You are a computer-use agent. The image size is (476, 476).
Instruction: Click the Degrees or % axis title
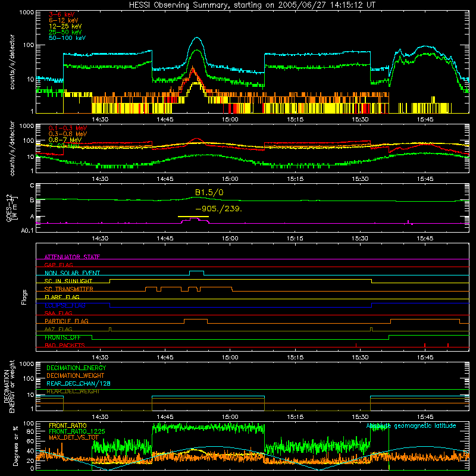(x=15, y=446)
